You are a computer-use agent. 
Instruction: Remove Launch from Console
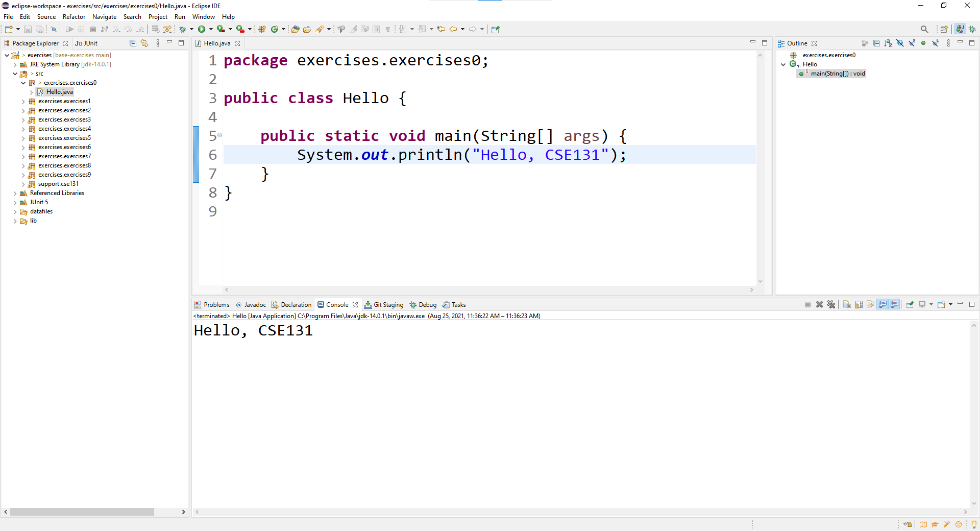click(819, 304)
